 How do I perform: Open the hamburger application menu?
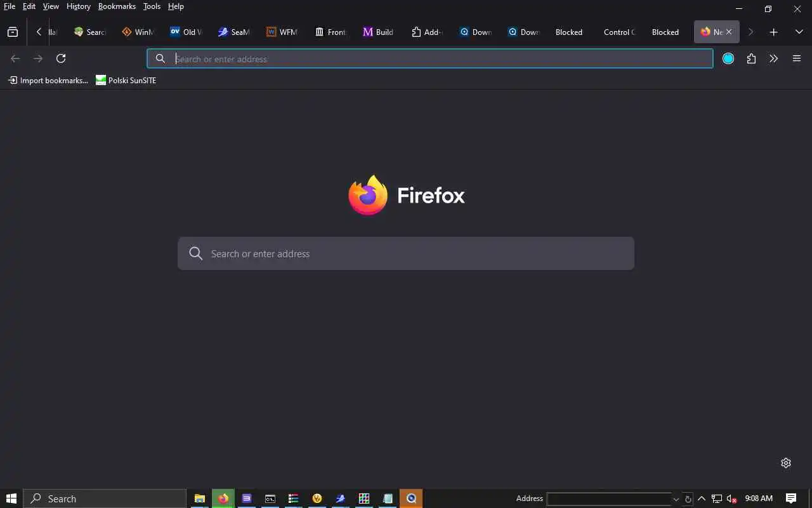tap(797, 58)
